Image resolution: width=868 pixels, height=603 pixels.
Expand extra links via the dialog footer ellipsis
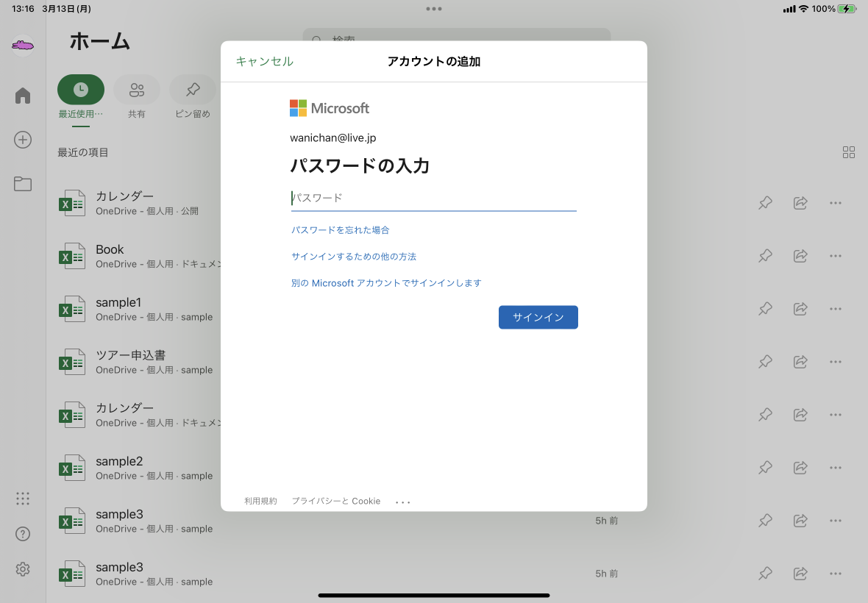click(402, 501)
